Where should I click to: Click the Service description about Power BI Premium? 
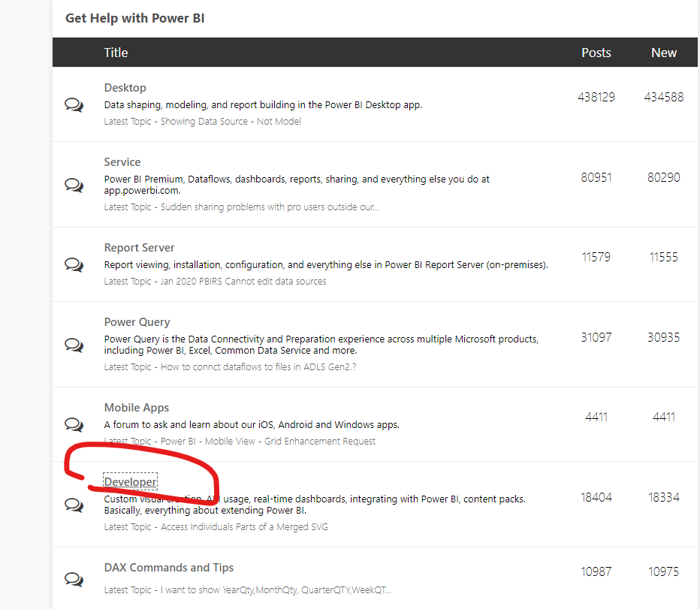297,185
